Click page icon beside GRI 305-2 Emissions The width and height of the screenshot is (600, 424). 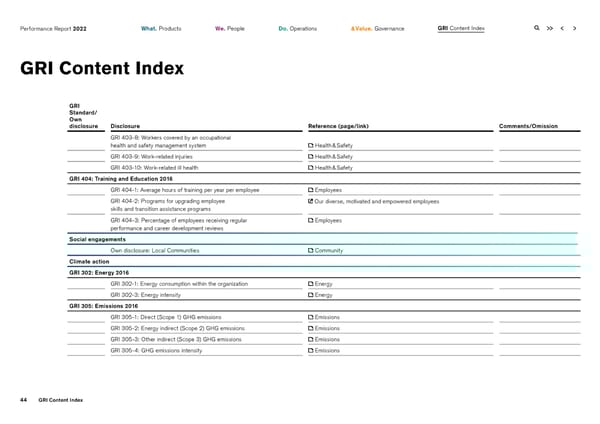click(311, 328)
